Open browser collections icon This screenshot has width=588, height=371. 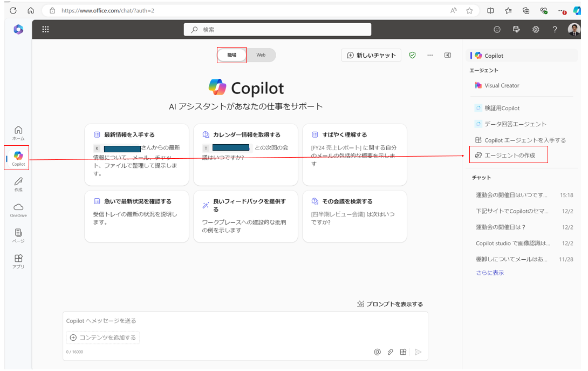[x=526, y=10]
